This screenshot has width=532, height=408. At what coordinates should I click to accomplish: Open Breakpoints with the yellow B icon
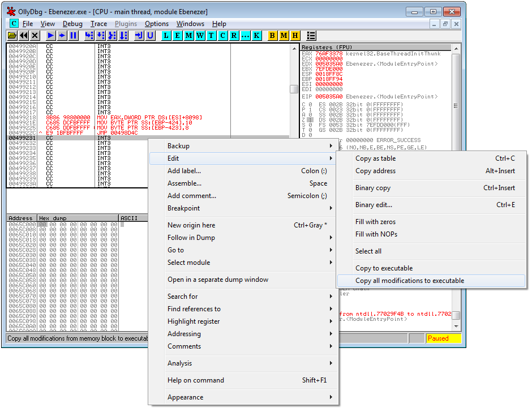[x=272, y=35]
